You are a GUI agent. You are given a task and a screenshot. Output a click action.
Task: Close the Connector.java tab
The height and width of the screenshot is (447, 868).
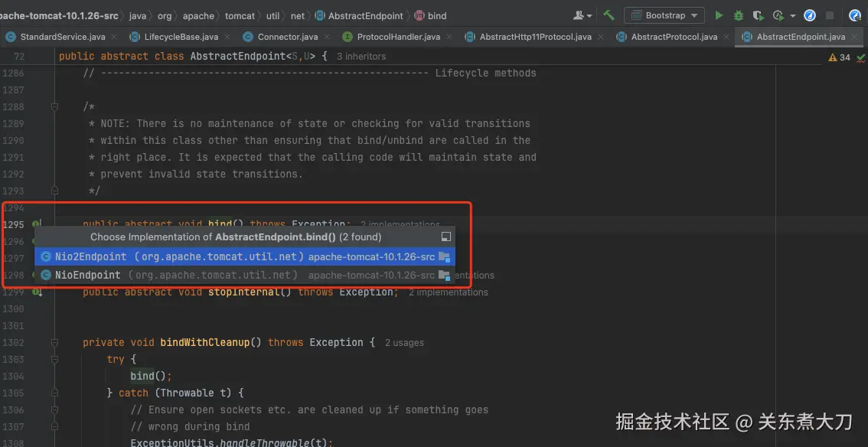pos(327,37)
